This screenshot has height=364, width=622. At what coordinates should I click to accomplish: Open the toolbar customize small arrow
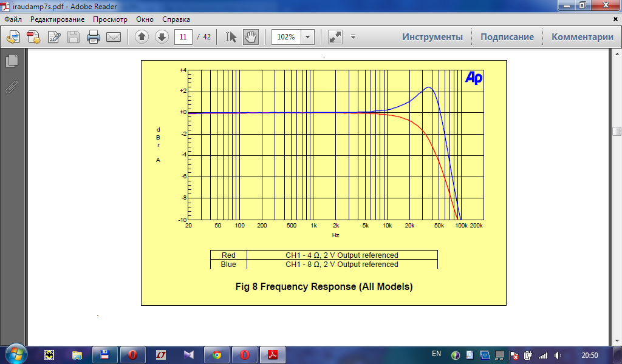[353, 37]
